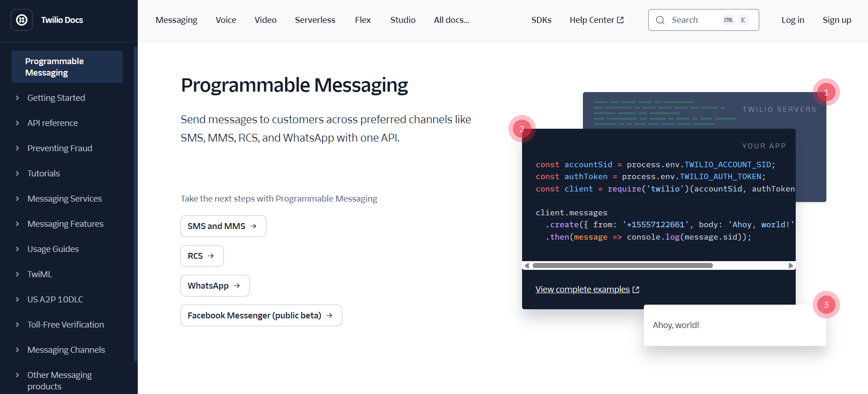Screen dimensions: 868x394
Task: Open Messaging Features sidebar item
Action: [x=65, y=224]
